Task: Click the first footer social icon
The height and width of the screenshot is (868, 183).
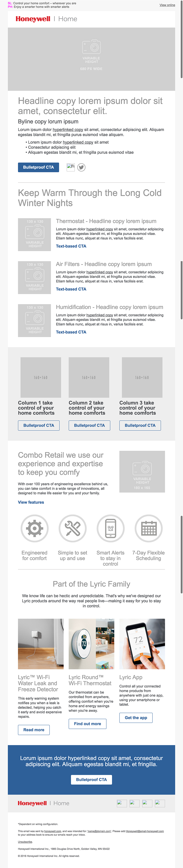Action: coord(122,803)
